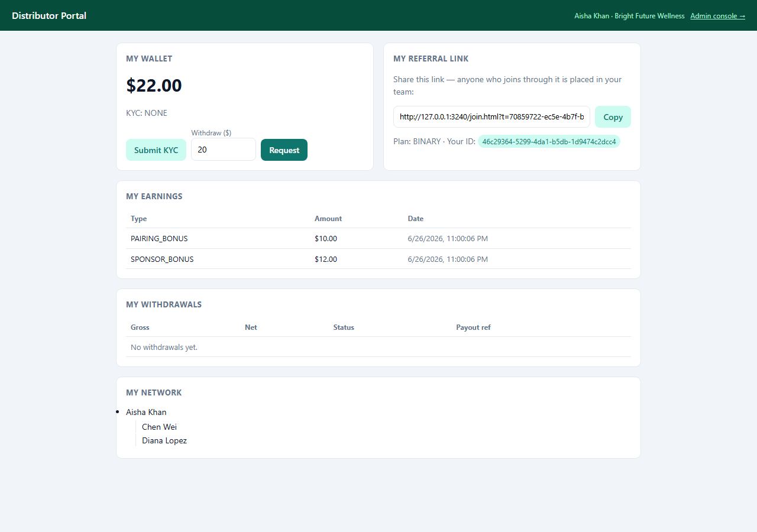Click the Payout ref column header
The height and width of the screenshot is (532, 757).
click(x=473, y=327)
